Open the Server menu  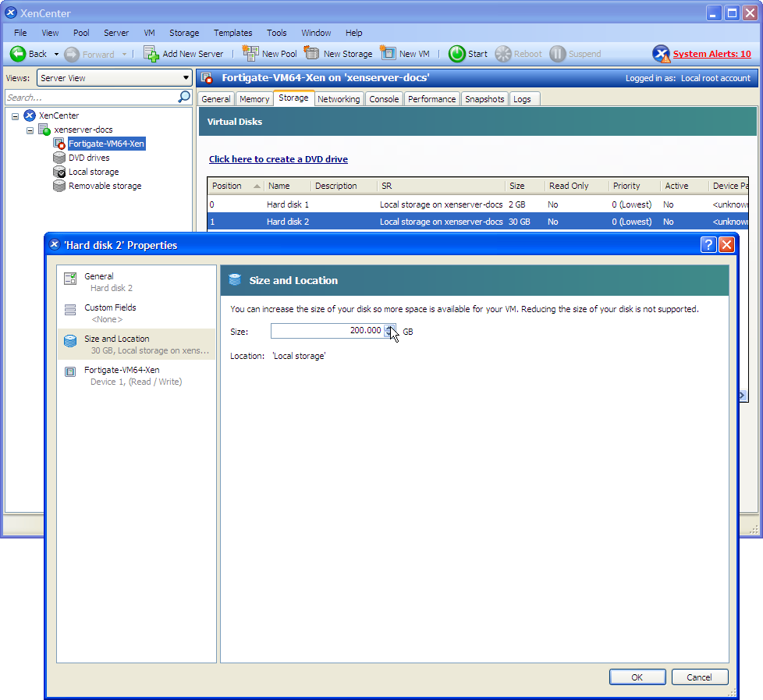click(116, 33)
